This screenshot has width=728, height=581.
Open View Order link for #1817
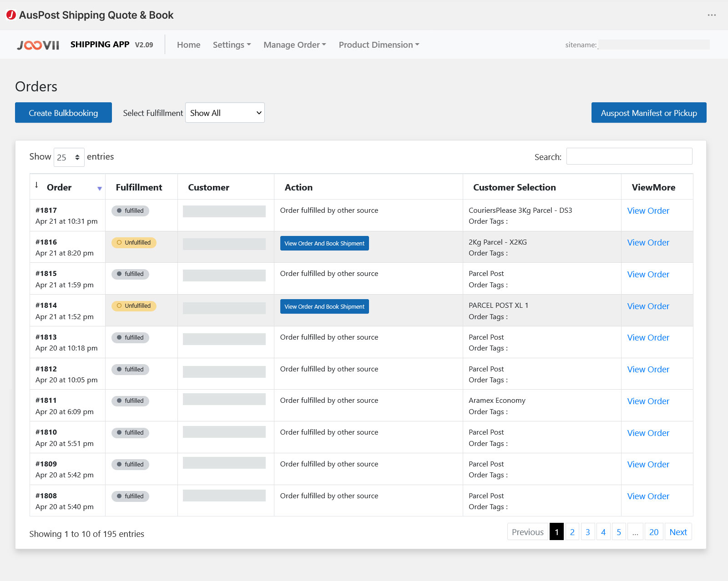(648, 211)
